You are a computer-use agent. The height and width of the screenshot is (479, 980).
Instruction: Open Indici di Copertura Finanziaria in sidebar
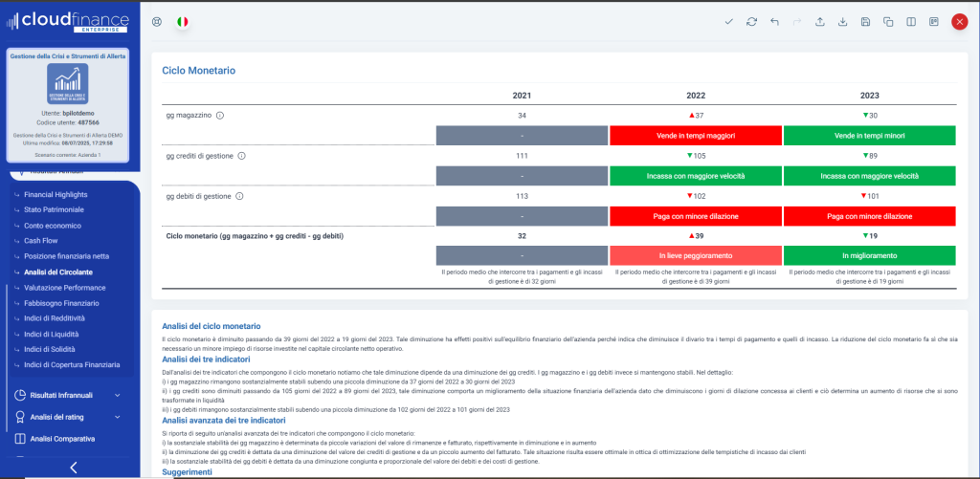[x=72, y=364]
